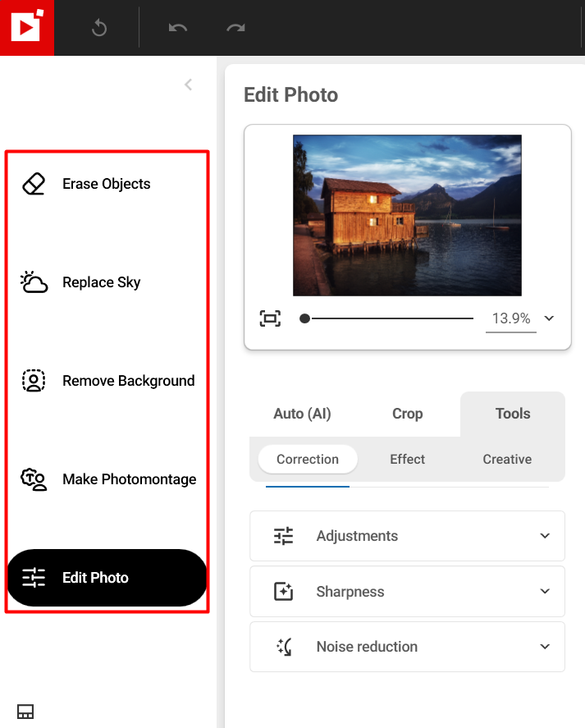Viewport: 585px width, 728px height.
Task: Open the Crop tab
Action: click(x=407, y=414)
